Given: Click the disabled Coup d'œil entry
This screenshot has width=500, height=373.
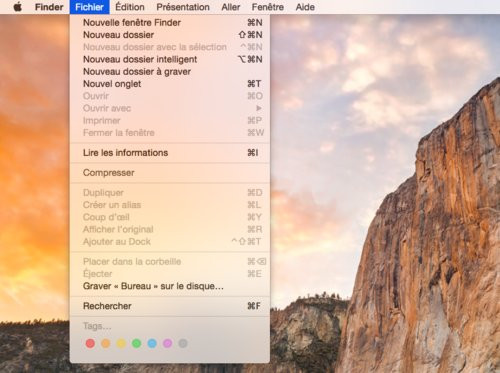Looking at the screenshot, I should (170, 217).
